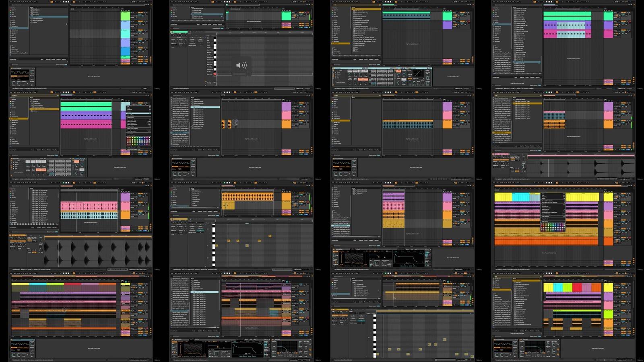Select the red clip in the bottom-right arrangement
This screenshot has width=644, height=362.
point(577,287)
